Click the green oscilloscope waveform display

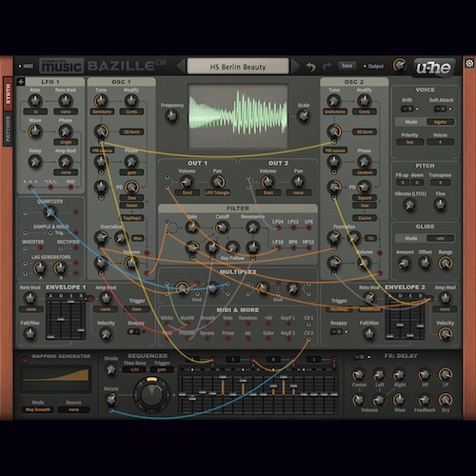[238, 116]
